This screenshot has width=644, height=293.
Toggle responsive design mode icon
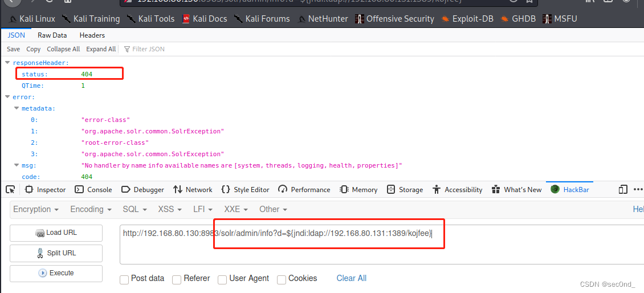[x=623, y=189]
